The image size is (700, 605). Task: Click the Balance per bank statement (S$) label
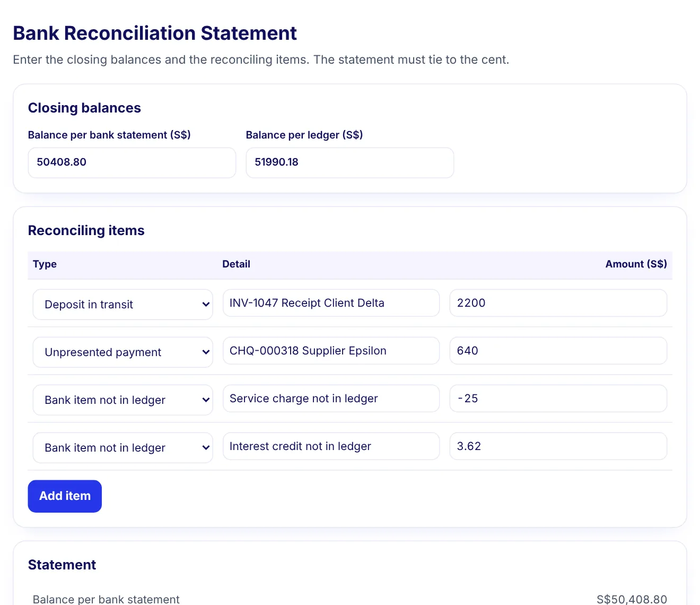(109, 135)
